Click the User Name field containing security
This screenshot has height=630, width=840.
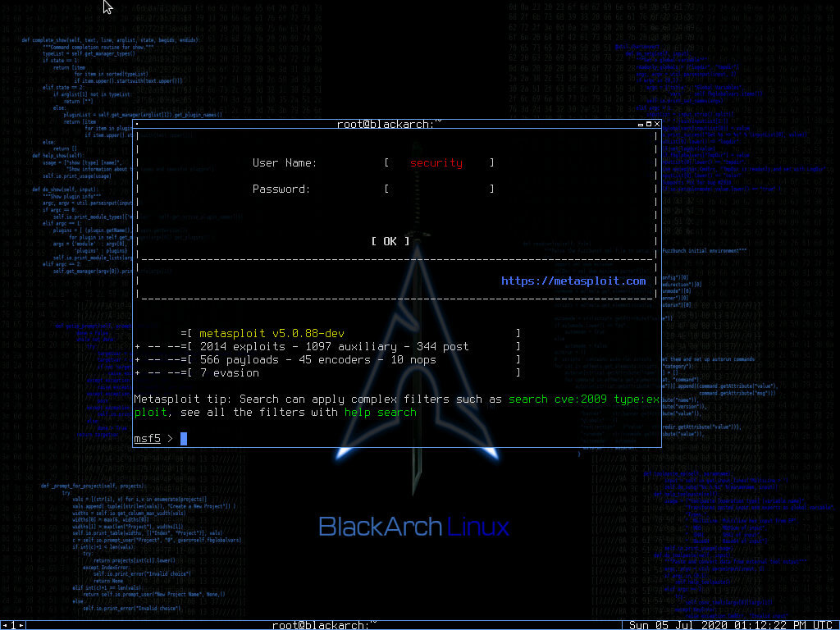pyautogui.click(x=440, y=163)
